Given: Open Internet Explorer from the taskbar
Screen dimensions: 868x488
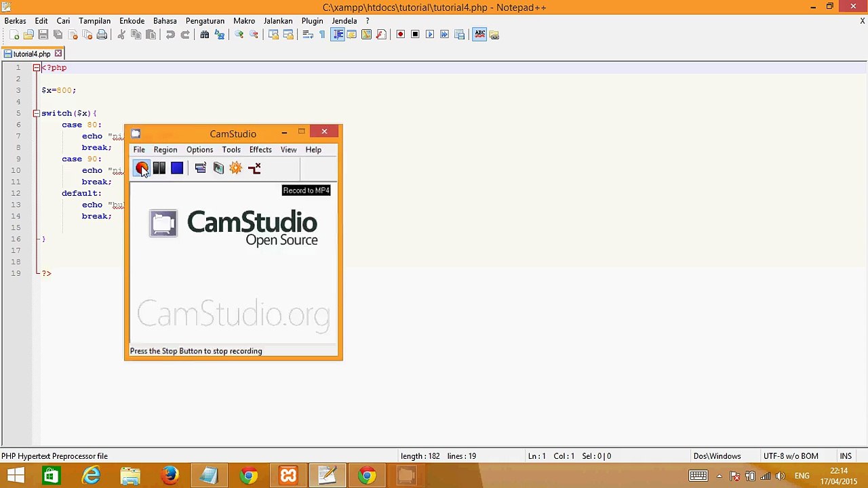Looking at the screenshot, I should tap(91, 476).
